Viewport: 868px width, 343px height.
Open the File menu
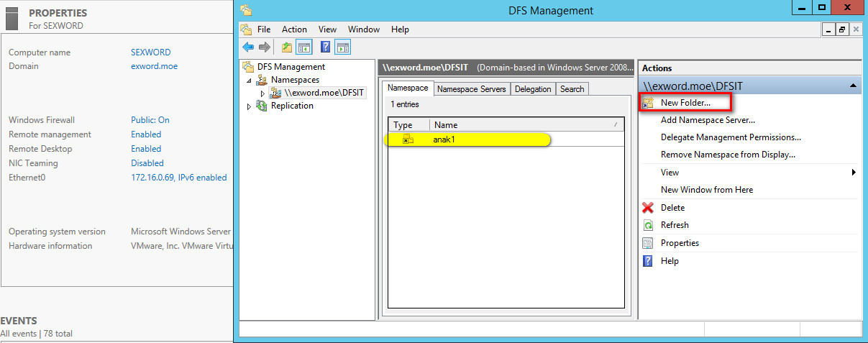pos(264,29)
